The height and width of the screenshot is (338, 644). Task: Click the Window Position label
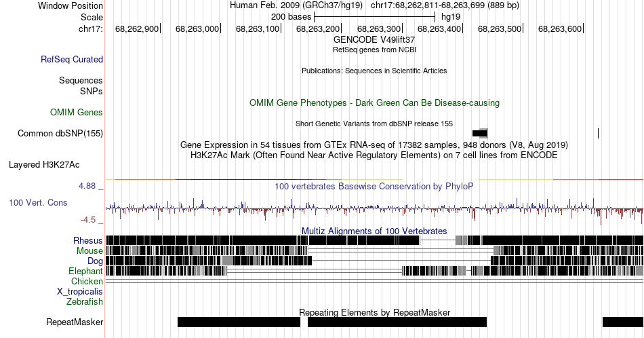click(x=71, y=5)
